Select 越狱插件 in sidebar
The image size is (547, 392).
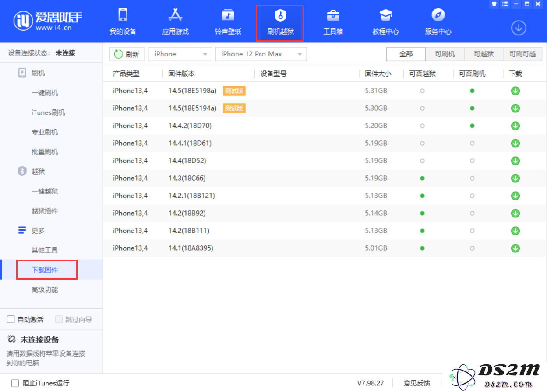point(45,211)
